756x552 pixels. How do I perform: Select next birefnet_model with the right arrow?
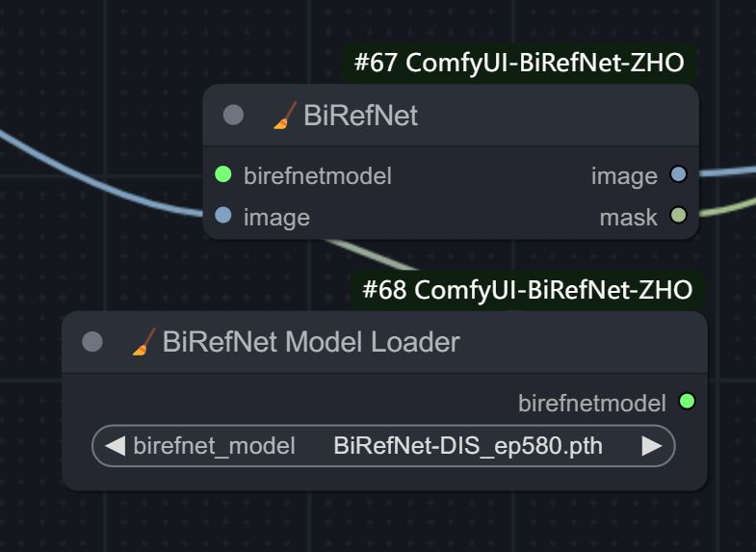coord(652,446)
